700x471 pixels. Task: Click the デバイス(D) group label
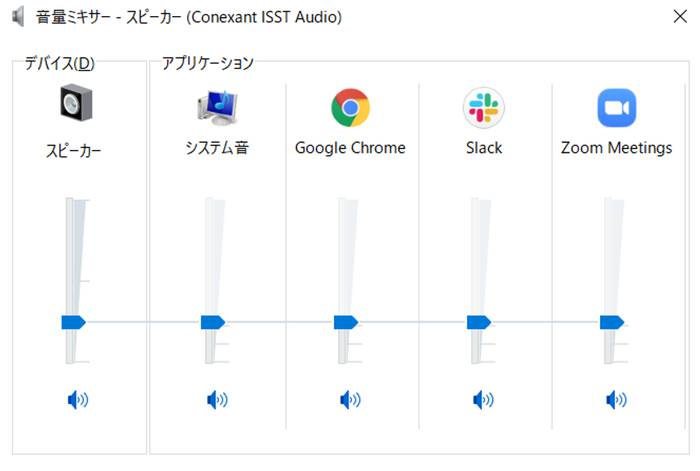coord(59,63)
